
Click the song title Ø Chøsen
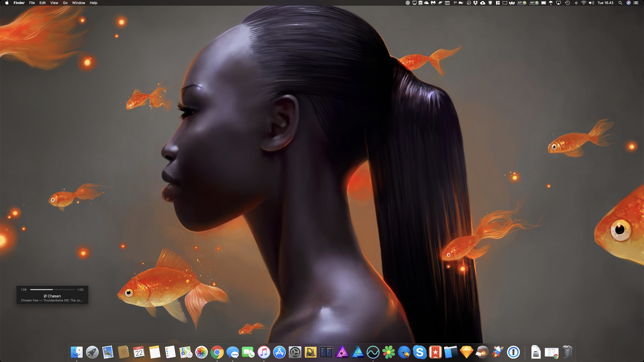(52, 296)
